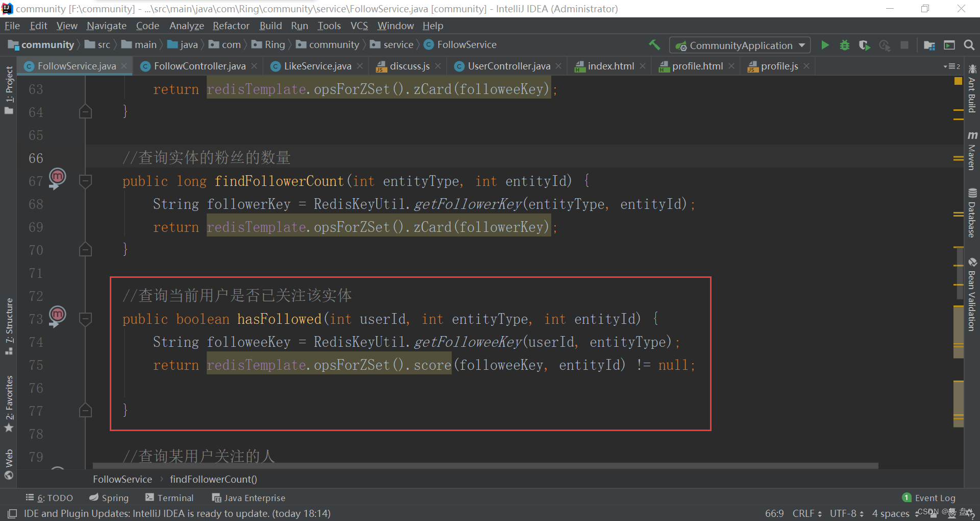Toggle the Structure tool window

coord(9,326)
